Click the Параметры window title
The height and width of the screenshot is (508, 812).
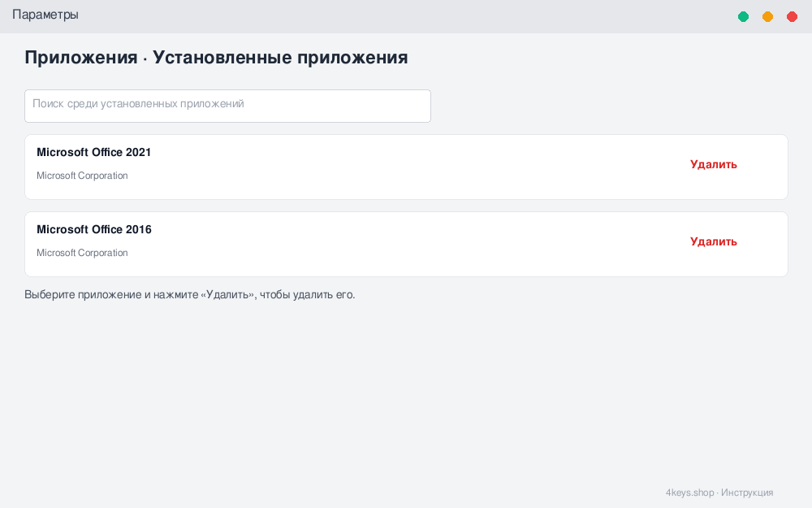coord(45,15)
